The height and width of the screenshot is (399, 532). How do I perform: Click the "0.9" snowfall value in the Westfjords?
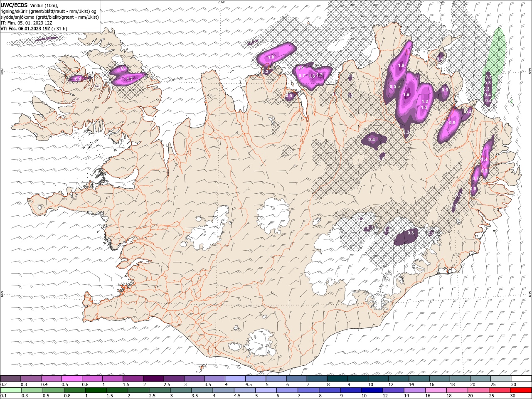click(x=78, y=79)
